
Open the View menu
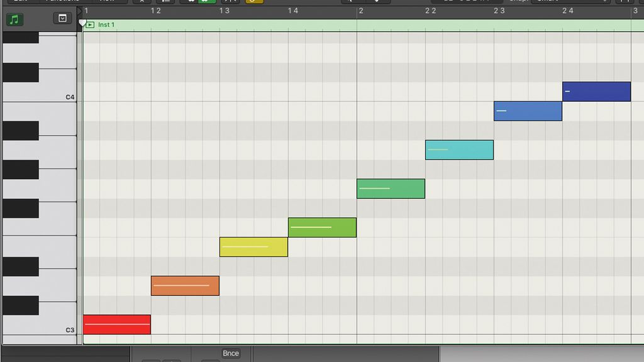tap(107, 1)
